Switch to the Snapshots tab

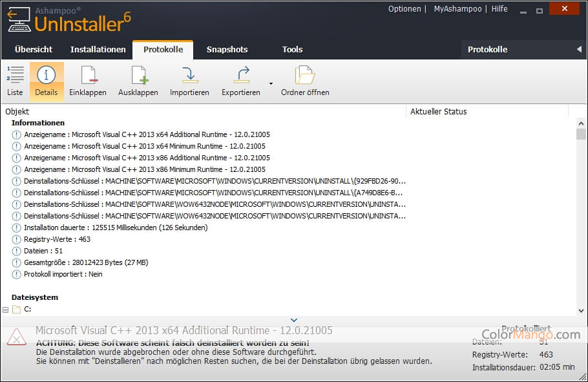(227, 50)
